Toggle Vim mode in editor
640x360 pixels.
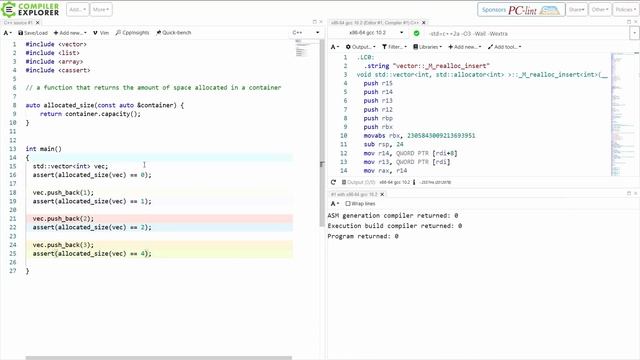101,33
